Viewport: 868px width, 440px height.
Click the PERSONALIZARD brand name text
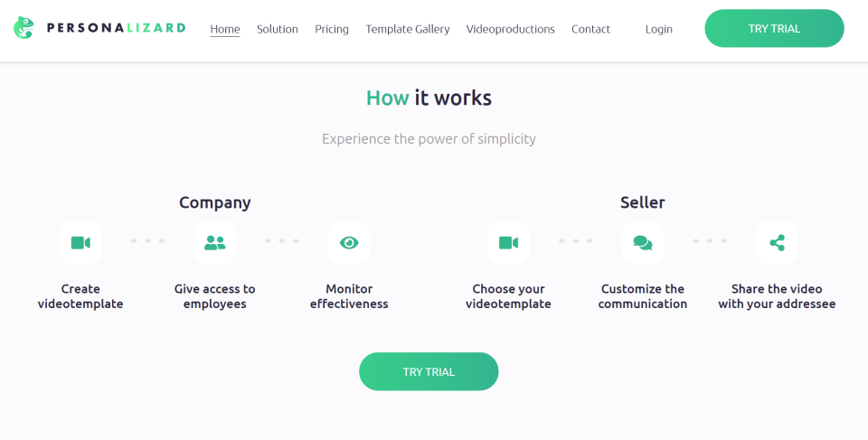click(x=114, y=28)
